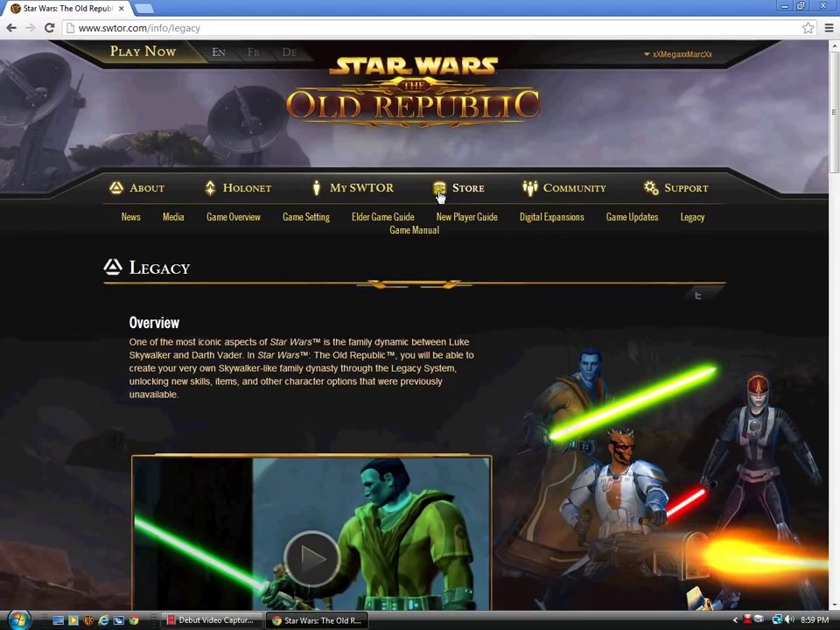
Task: Open the Windows Start orb
Action: point(18,619)
